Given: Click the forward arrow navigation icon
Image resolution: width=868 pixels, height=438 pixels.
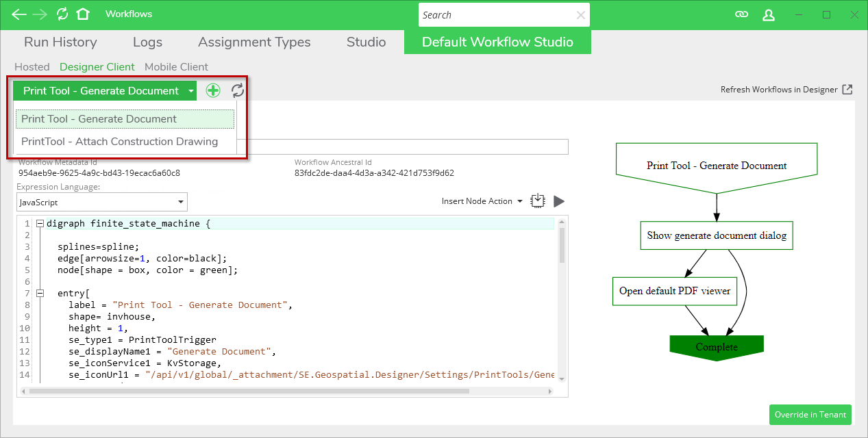Looking at the screenshot, I should (x=40, y=14).
